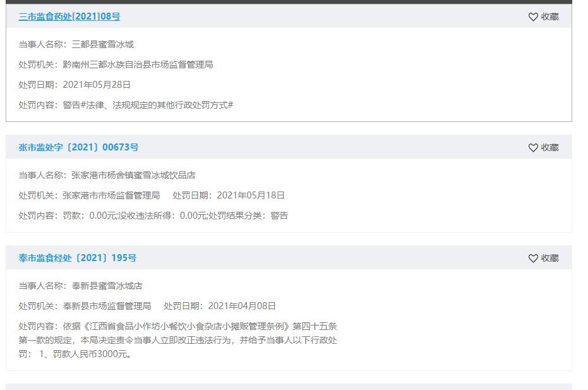The width and height of the screenshot is (588, 390).
Task: Toggle 收藏 text for the 张家港市 record
Action: [549, 147]
